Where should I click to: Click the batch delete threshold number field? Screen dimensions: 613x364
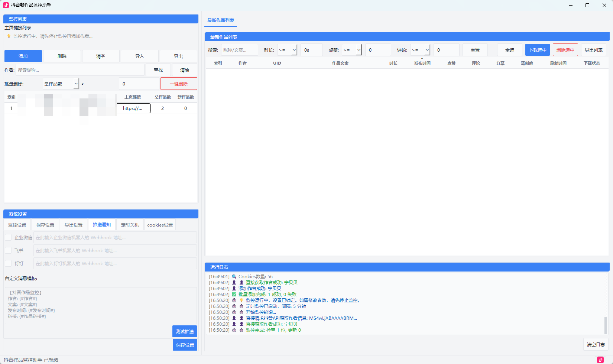(x=139, y=84)
